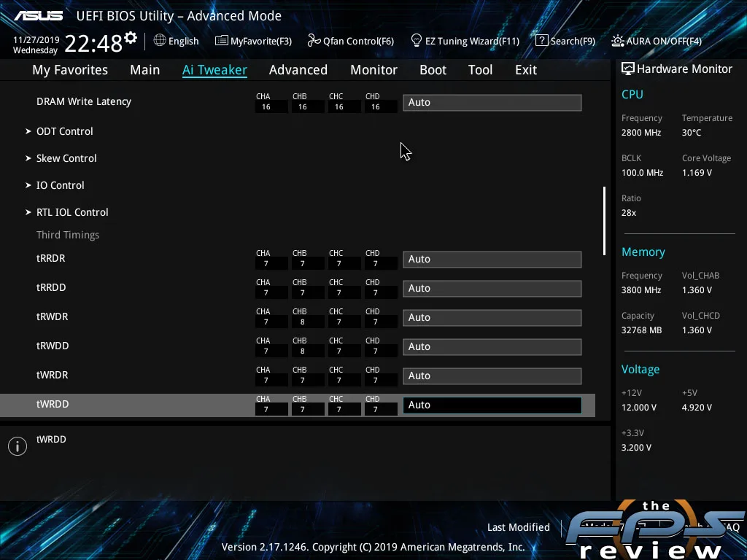Select the tRWDR timing label
The image size is (747, 560).
coord(53,316)
